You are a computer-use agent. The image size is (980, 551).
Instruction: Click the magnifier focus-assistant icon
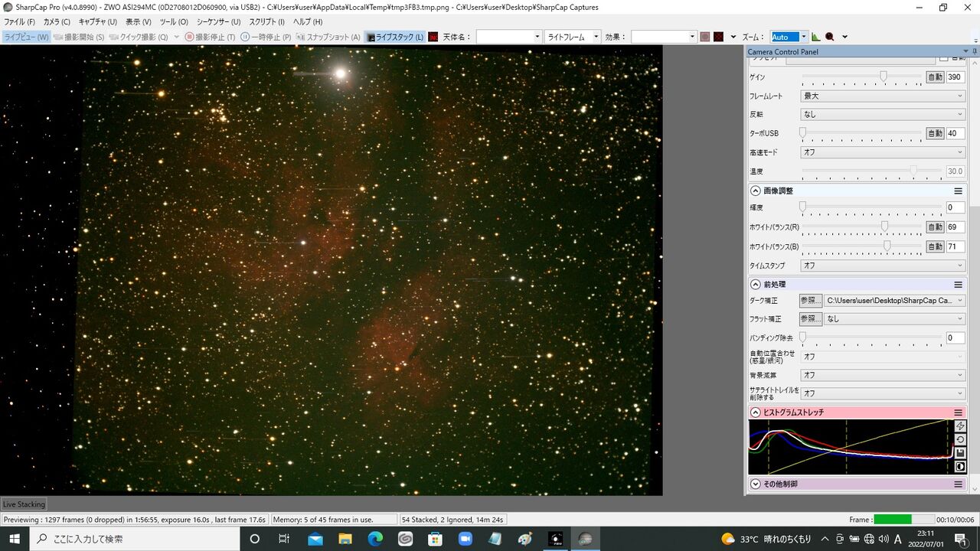coord(830,37)
